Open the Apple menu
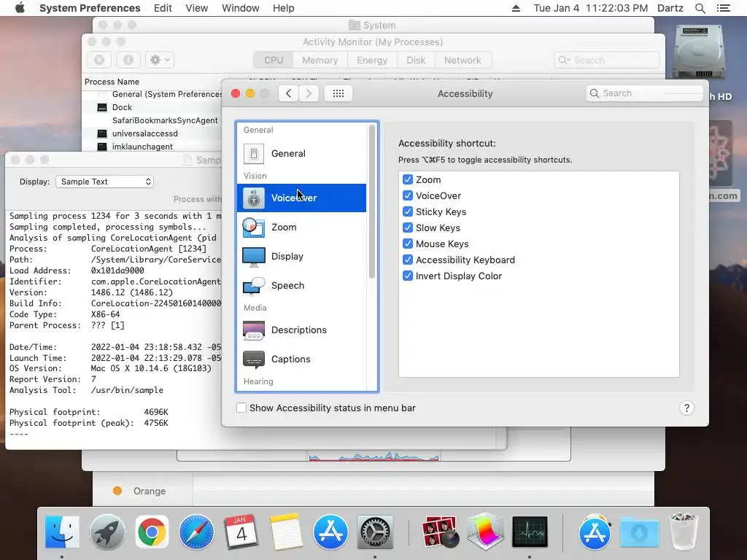747x560 pixels. point(20,8)
